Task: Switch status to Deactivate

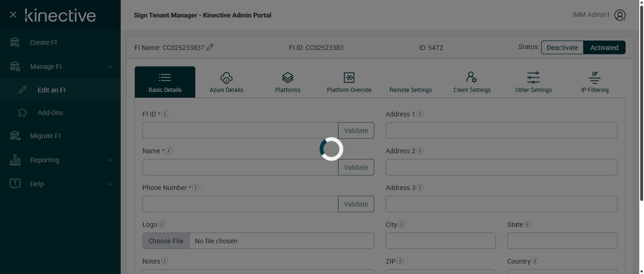Action: pyautogui.click(x=562, y=48)
